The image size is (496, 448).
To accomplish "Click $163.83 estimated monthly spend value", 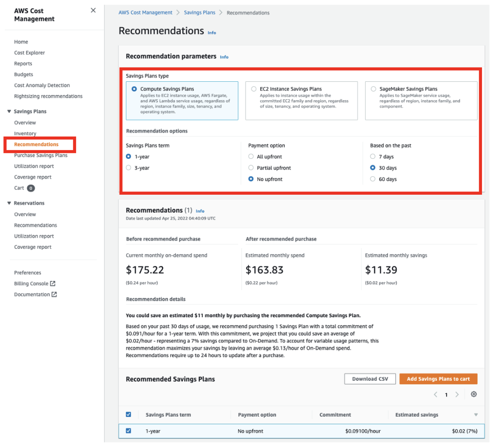I will pyautogui.click(x=265, y=270).
